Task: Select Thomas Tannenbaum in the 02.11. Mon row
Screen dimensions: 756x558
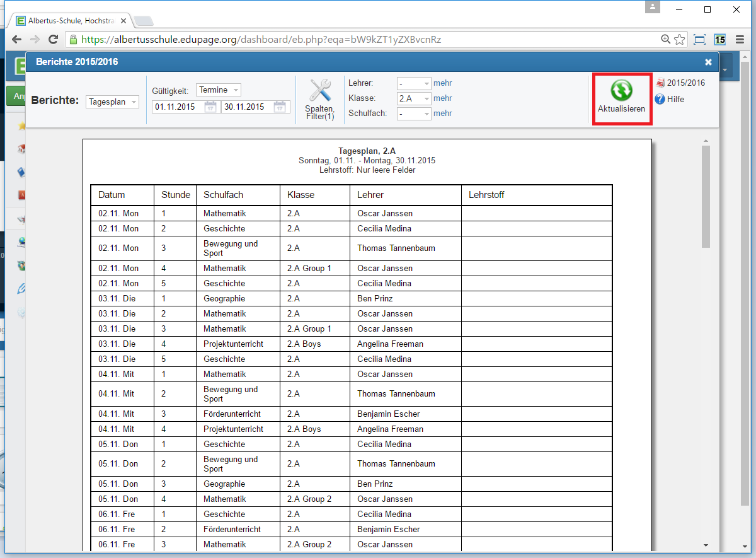Action: (396, 248)
